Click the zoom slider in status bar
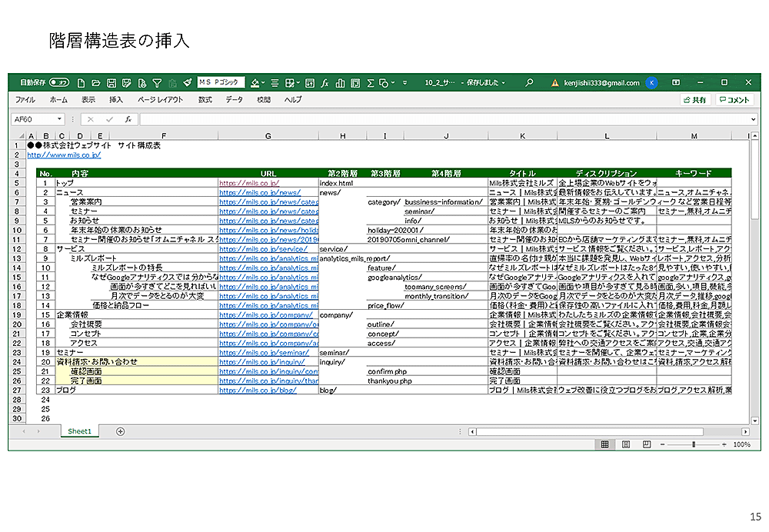Viewport: 769px width, 532px height. (x=694, y=444)
